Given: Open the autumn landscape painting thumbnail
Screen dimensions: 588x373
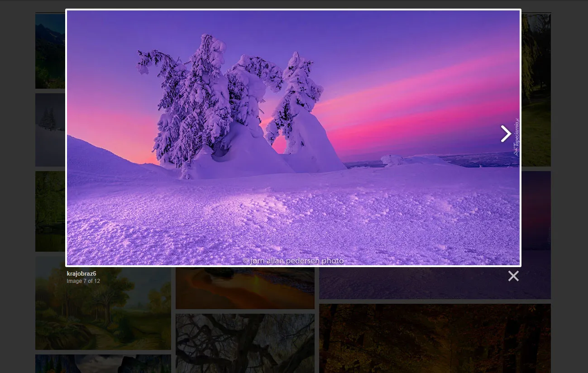Looking at the screenshot, I should pos(103,317).
